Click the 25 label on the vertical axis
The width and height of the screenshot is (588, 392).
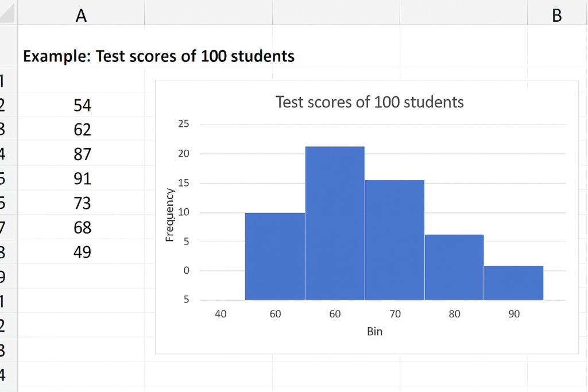click(184, 124)
